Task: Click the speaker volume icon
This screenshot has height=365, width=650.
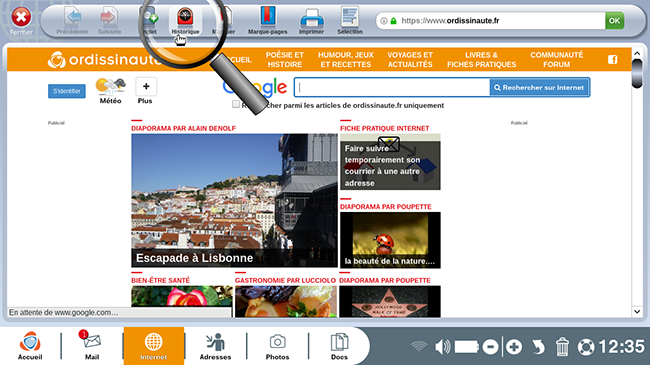Action: tap(442, 346)
